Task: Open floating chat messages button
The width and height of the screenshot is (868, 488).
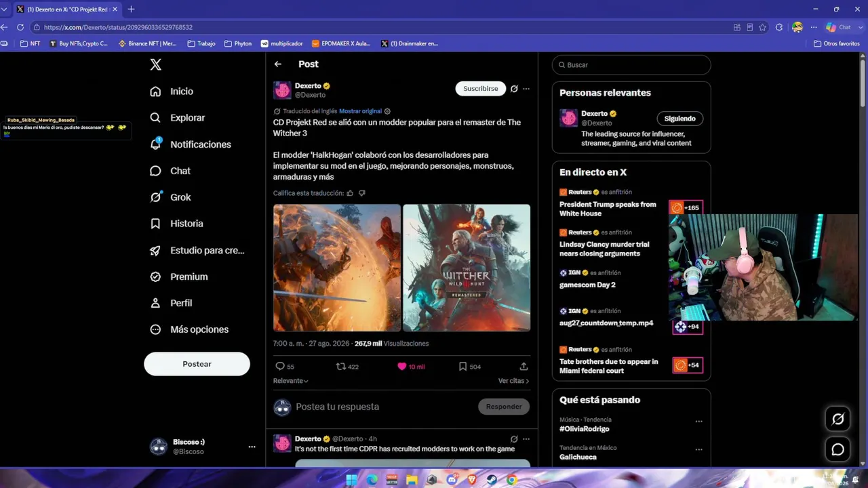Action: point(838,449)
